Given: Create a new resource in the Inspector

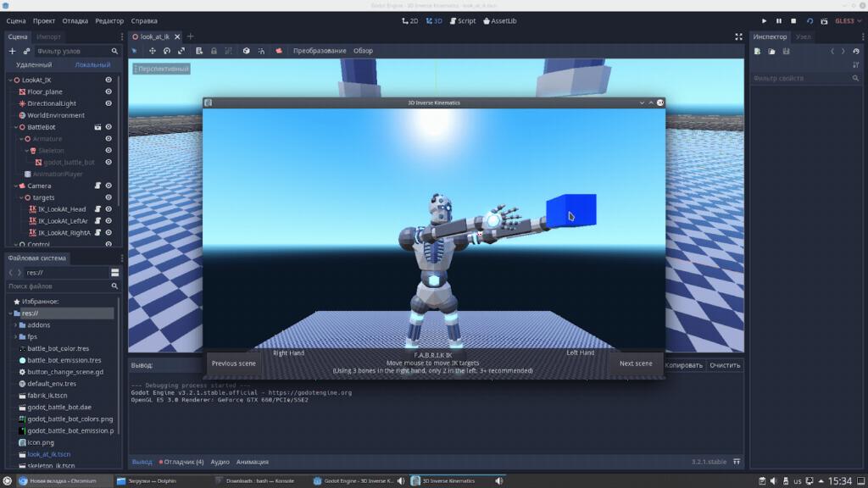Looking at the screenshot, I should [757, 52].
